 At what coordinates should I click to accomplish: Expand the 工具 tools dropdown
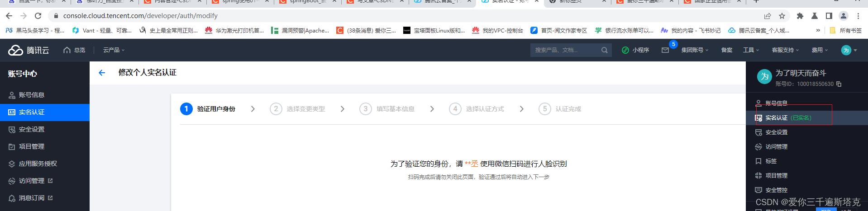click(x=751, y=50)
